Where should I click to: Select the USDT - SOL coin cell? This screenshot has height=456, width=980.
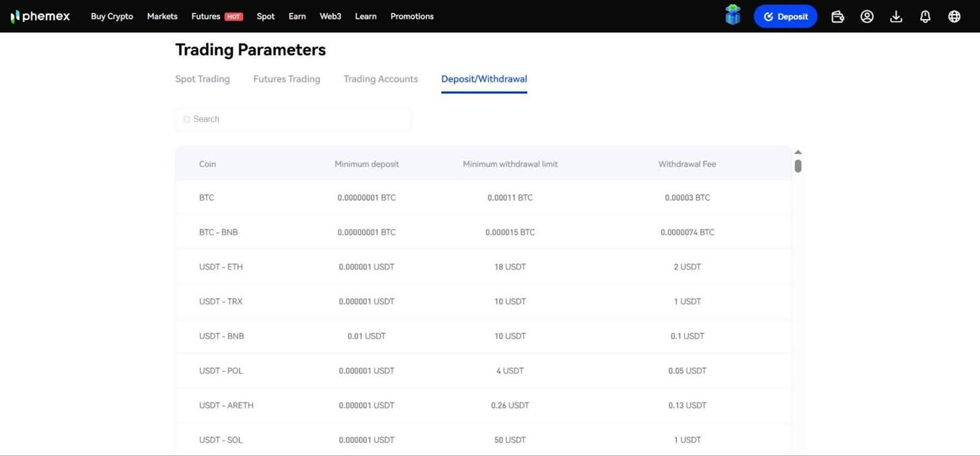coord(221,440)
